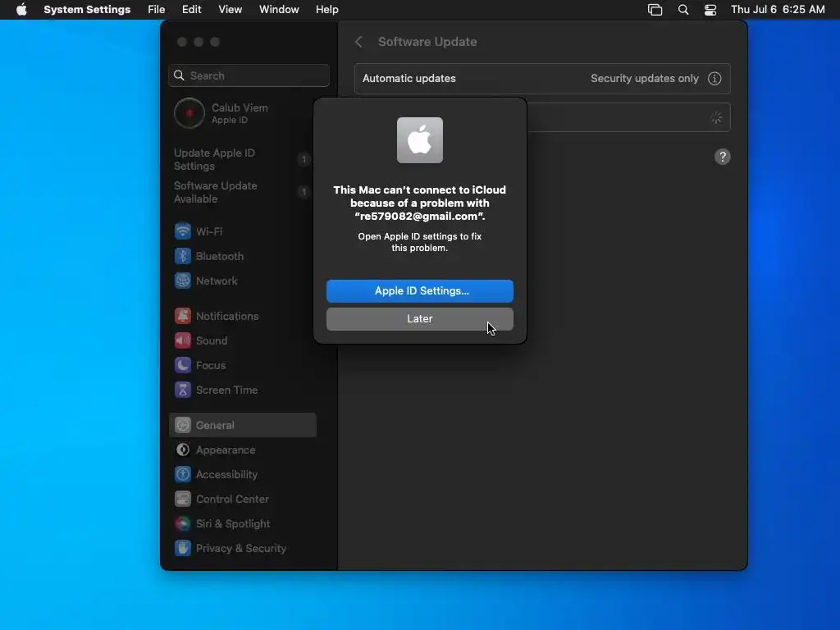Open the Apple menu in the menu bar
Image resolution: width=840 pixels, height=630 pixels.
click(x=21, y=10)
